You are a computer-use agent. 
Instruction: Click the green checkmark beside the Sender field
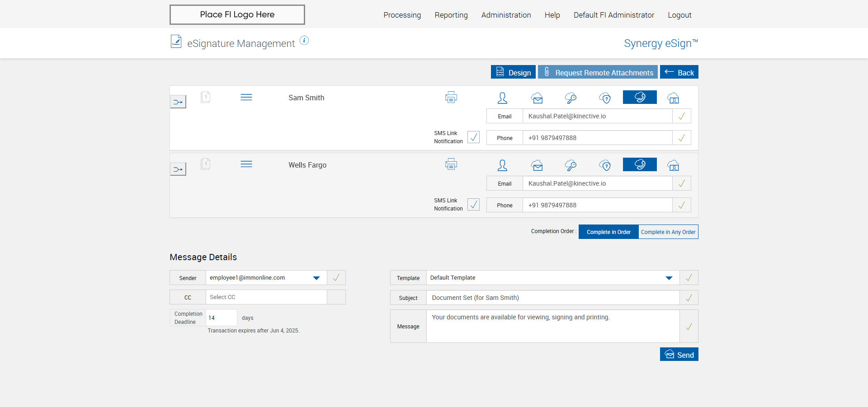point(336,278)
